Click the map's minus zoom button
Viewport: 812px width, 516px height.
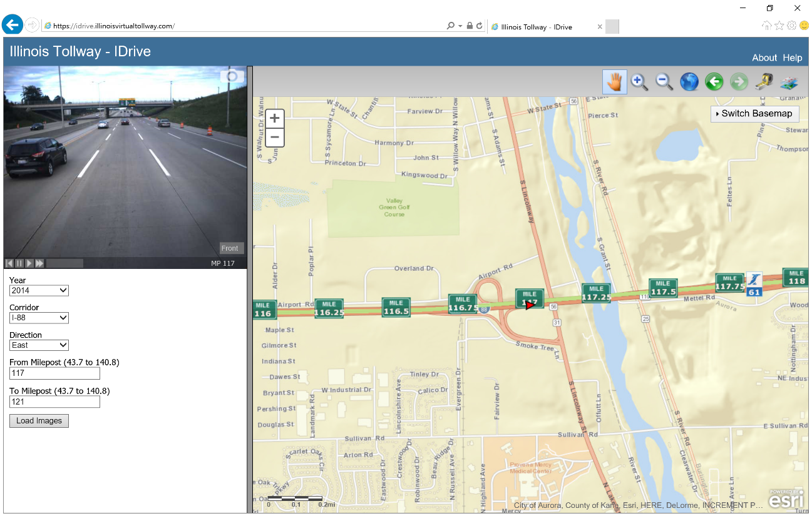click(275, 137)
